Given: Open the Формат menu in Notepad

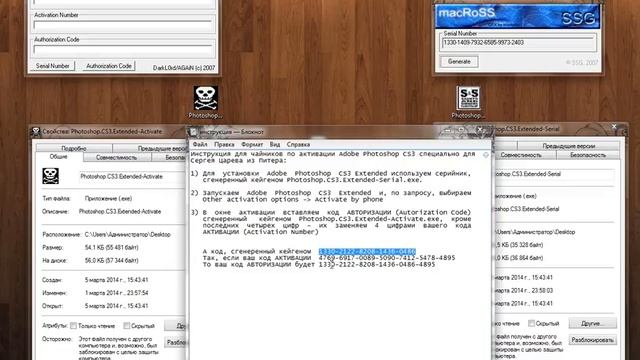Looking at the screenshot, I should click(252, 144).
